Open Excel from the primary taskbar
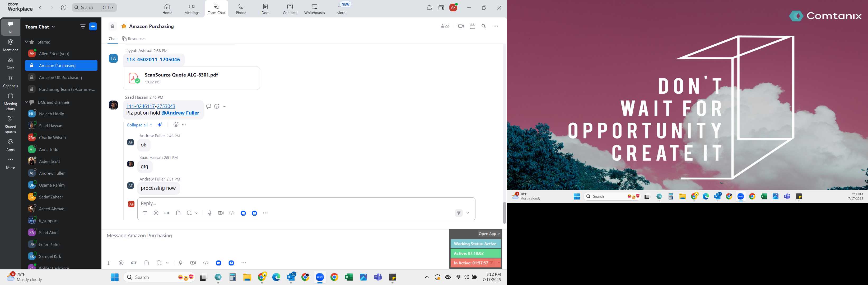868x285 pixels. (349, 277)
